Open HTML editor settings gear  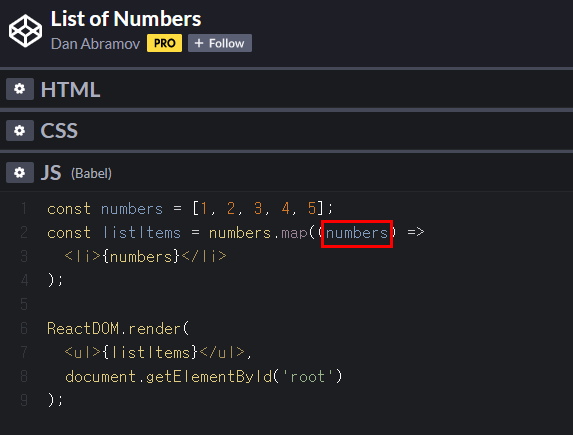[20, 89]
